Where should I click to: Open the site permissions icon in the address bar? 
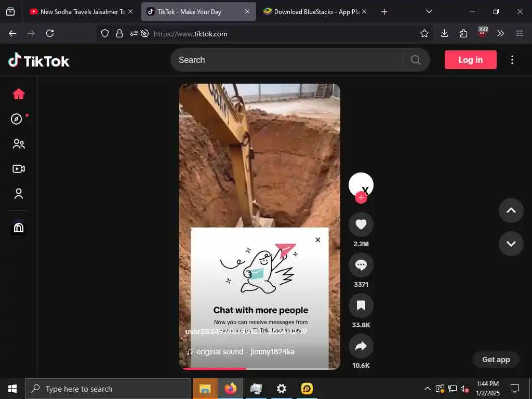point(134,33)
